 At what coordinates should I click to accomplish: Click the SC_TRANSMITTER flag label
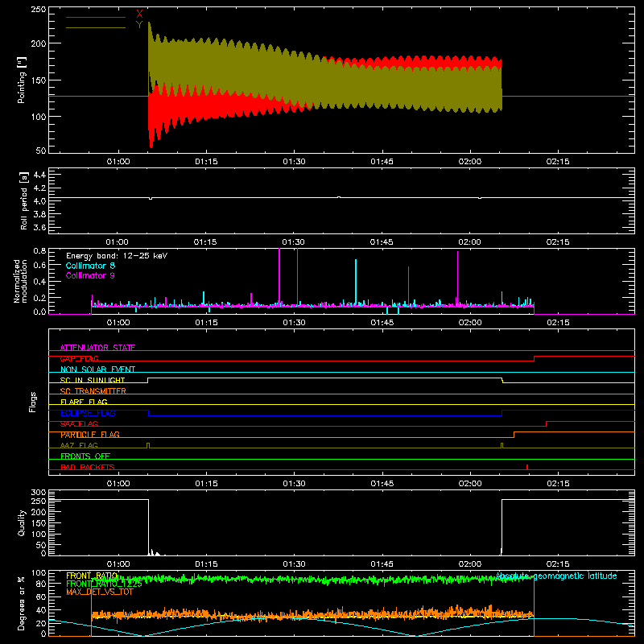click(93, 391)
